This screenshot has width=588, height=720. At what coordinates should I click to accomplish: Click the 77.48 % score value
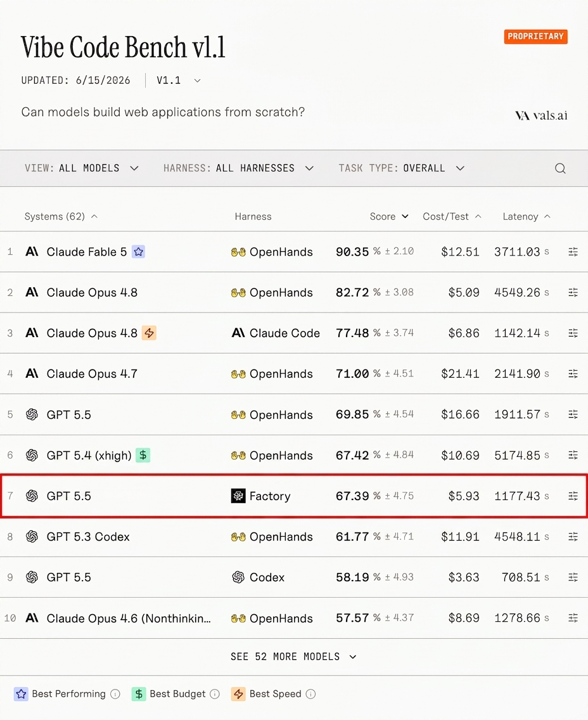click(358, 333)
